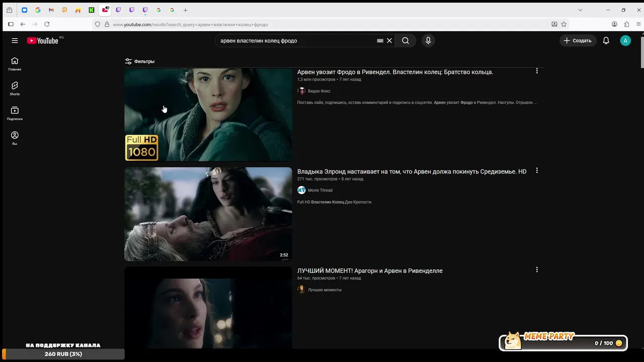Click the browser forward arrow
This screenshot has width=644, height=362.
[x=35, y=24]
